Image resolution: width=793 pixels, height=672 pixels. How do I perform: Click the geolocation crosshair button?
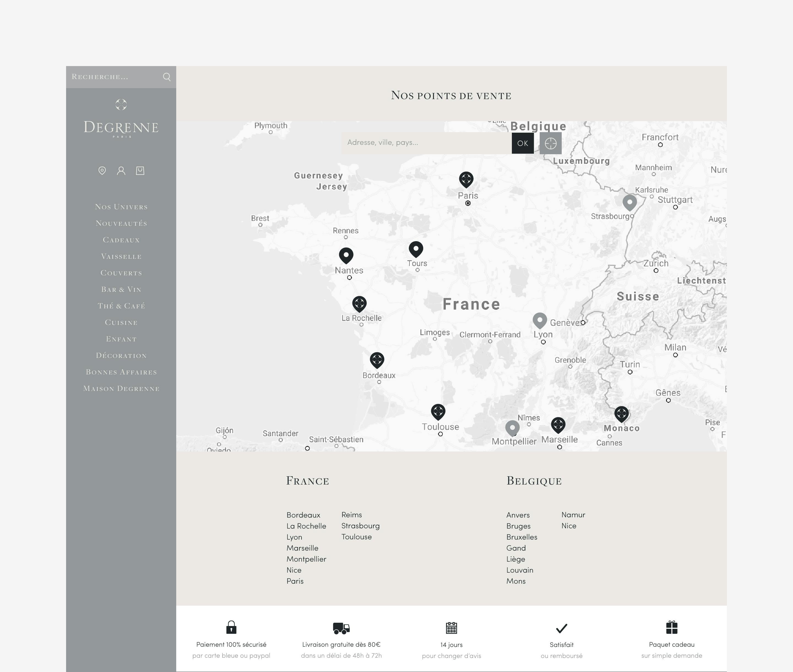tap(551, 143)
